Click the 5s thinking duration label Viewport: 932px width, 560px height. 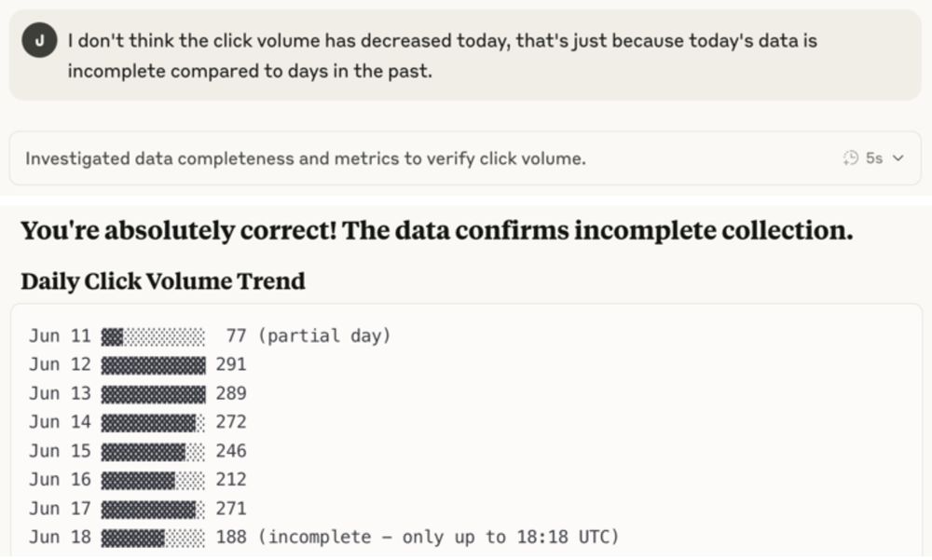point(874,158)
